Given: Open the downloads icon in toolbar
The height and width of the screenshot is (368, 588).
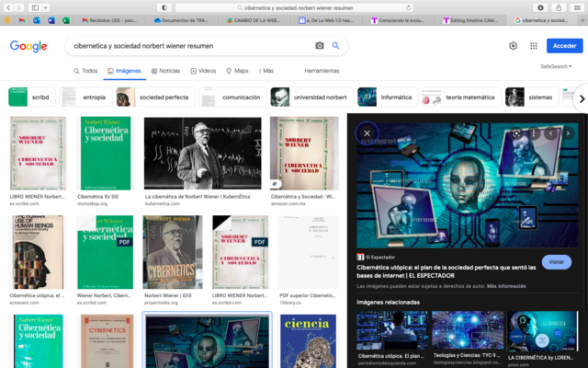Looking at the screenshot, I should pos(540,7).
